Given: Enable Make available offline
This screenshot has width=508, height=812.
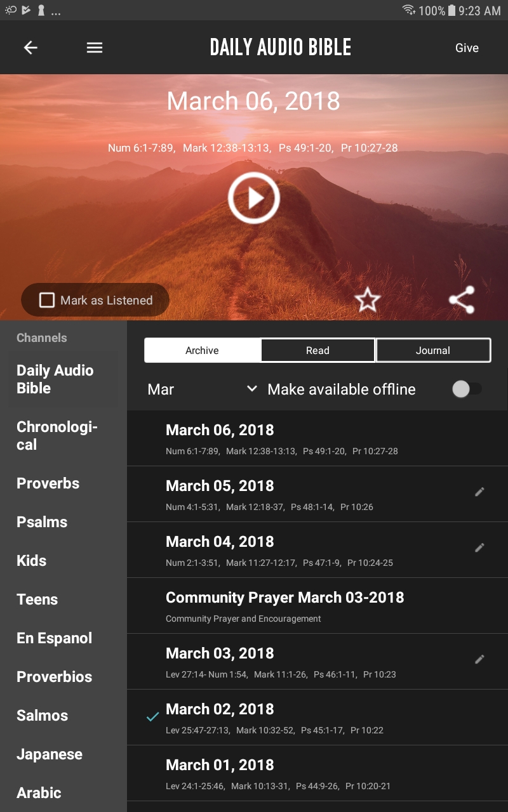Looking at the screenshot, I should 468,389.
